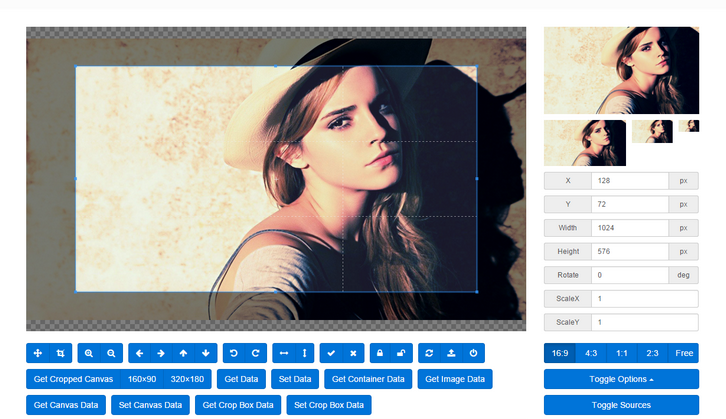Click Get Image Data button

click(x=455, y=379)
